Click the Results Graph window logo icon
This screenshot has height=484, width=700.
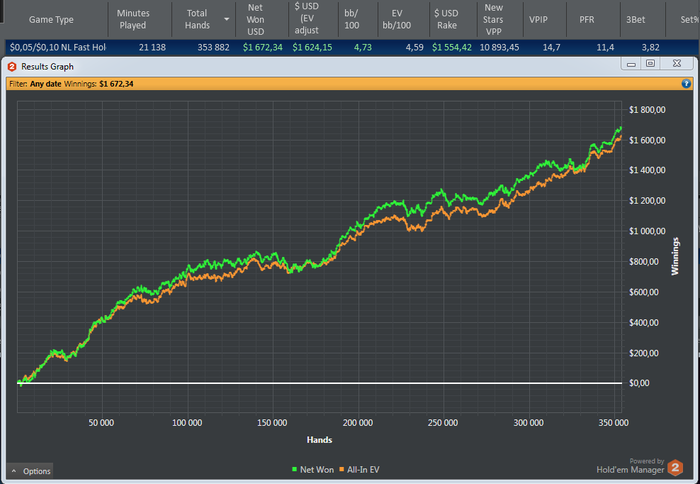pos(12,67)
